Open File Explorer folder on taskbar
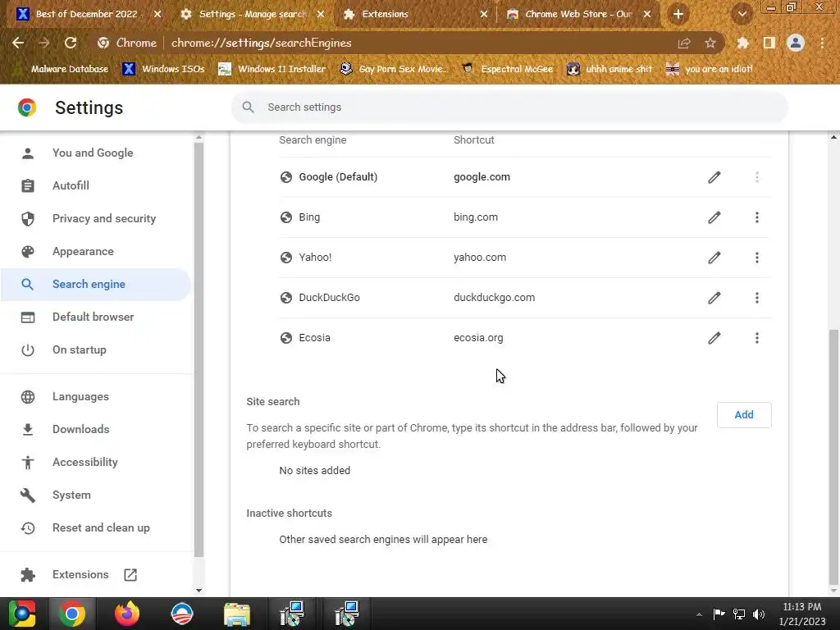This screenshot has height=630, width=840. (237, 614)
